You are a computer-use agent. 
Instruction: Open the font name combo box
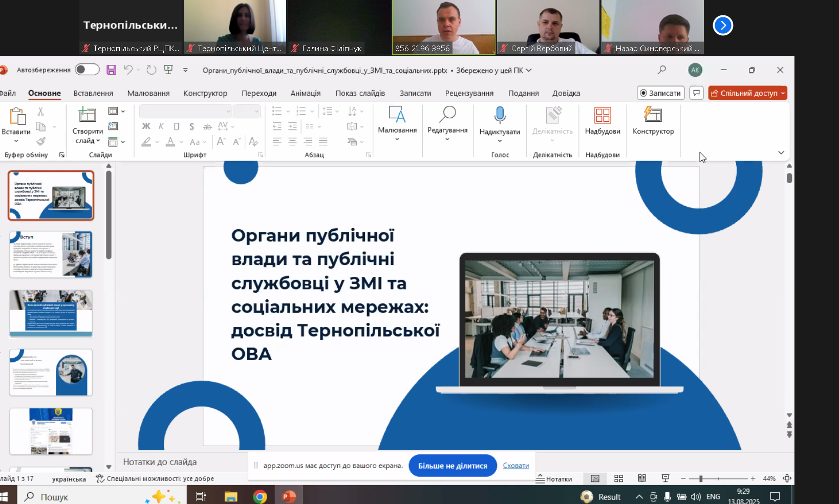pos(186,111)
